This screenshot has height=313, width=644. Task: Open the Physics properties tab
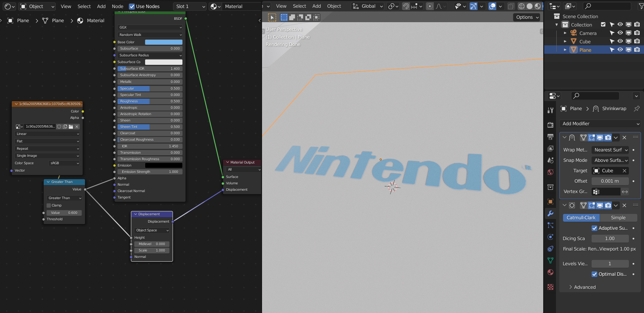pyautogui.click(x=550, y=237)
